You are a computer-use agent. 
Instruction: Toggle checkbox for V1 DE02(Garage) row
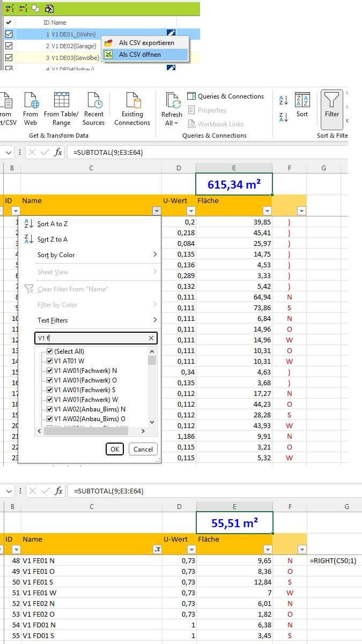9,46
